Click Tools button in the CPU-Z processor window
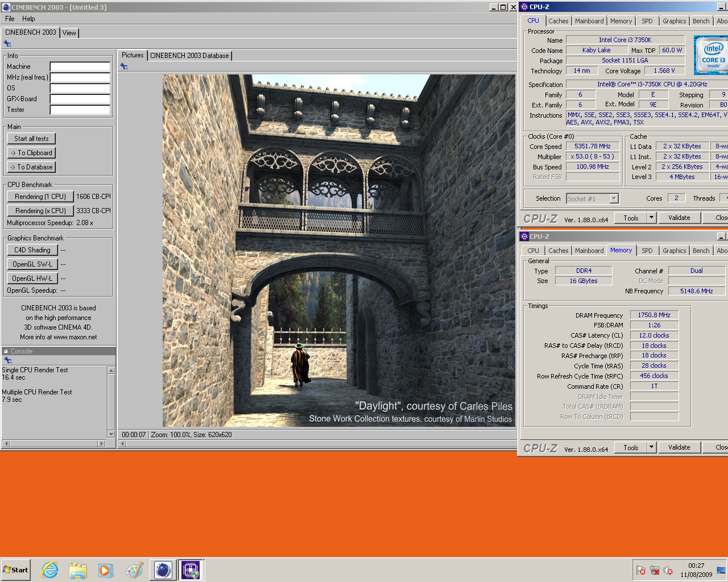The image size is (728, 582). 631,218
